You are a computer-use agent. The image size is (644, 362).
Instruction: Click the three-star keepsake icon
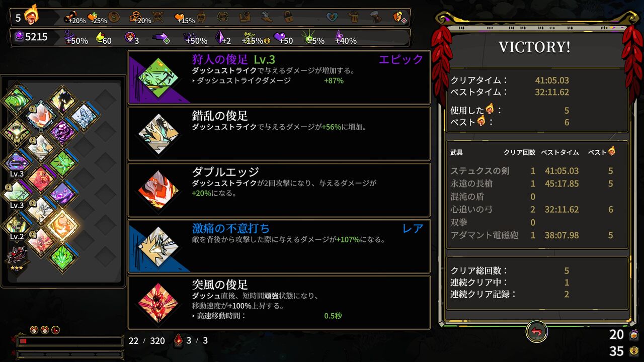(x=16, y=257)
